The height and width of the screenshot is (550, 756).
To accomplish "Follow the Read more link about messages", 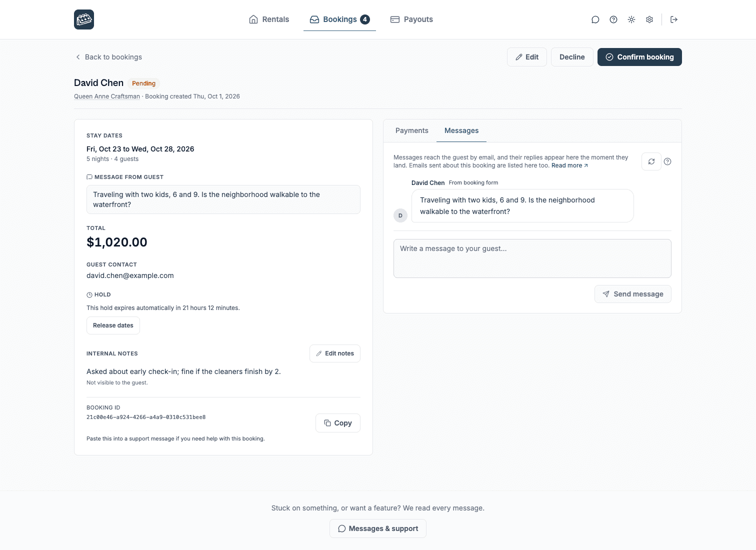I will tap(569, 165).
